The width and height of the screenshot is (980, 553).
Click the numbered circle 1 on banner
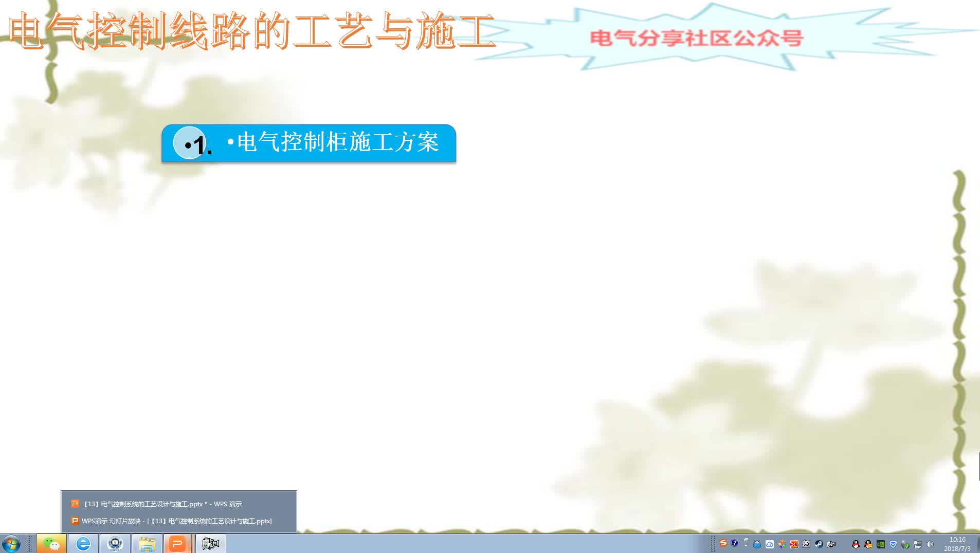click(190, 143)
